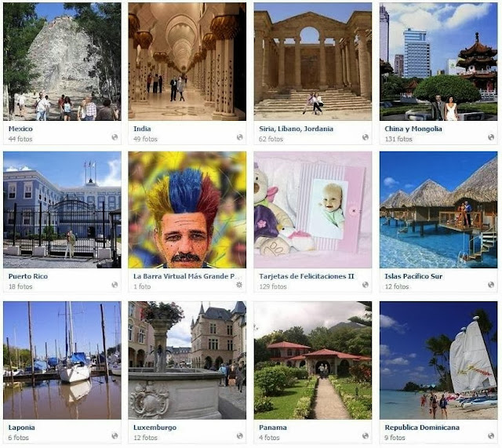This screenshot has width=502, height=448.
Task: Click globe icon under Siria, Libano, Jordania
Action: click(366, 137)
